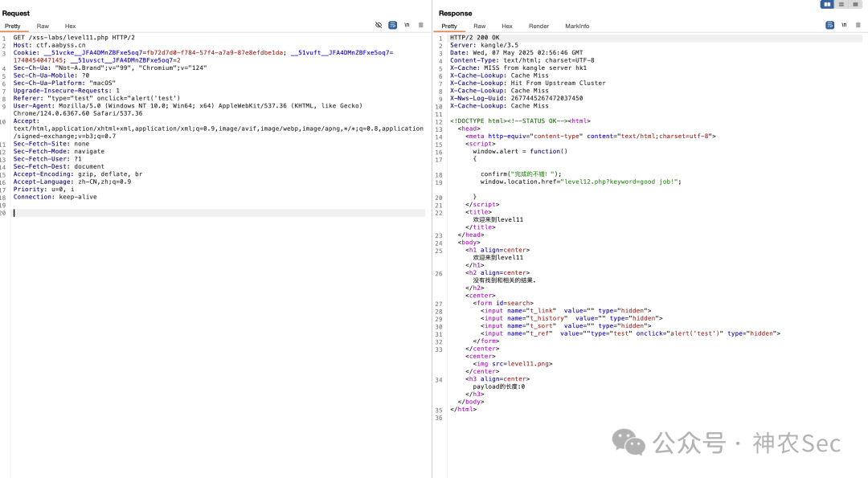Click the form id=search line
The image size is (868, 478).
coord(503,303)
